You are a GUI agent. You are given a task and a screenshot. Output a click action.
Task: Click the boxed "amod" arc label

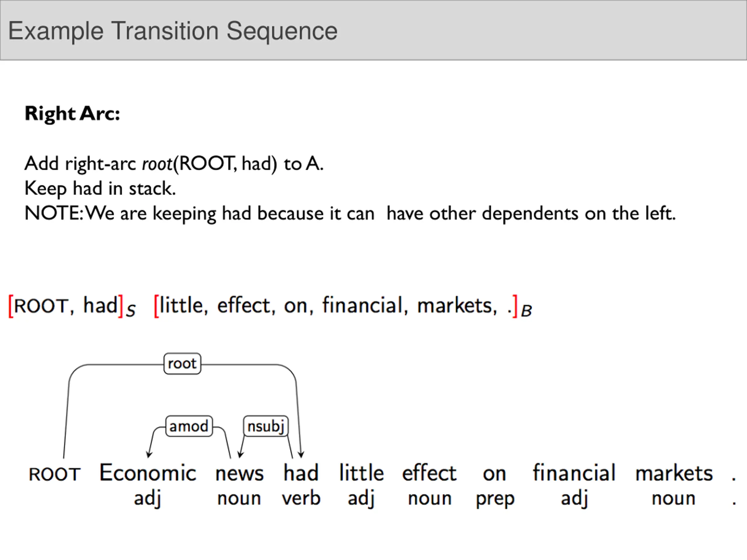[189, 426]
